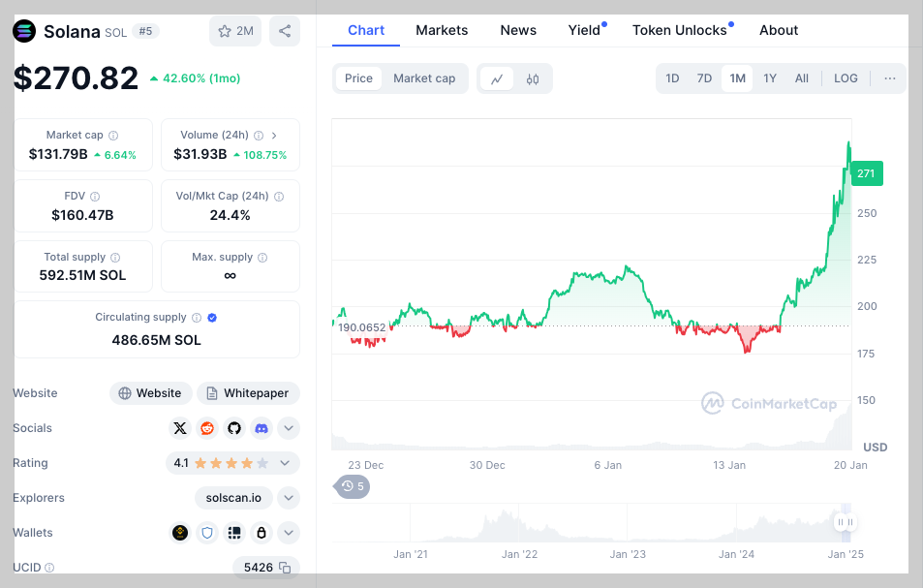This screenshot has height=588, width=923.
Task: Open the solscan.io explorer link
Action: tap(233, 498)
